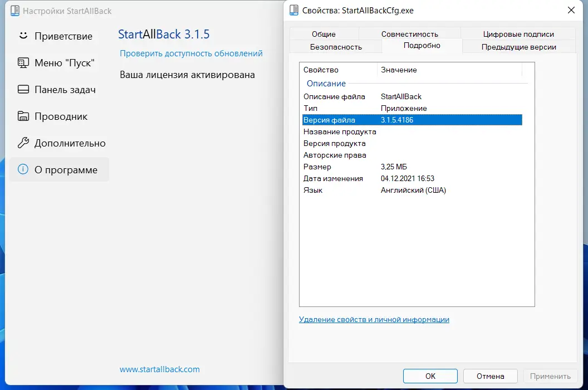Switch to the Совместимость tab
588x390 pixels.
[x=409, y=34]
